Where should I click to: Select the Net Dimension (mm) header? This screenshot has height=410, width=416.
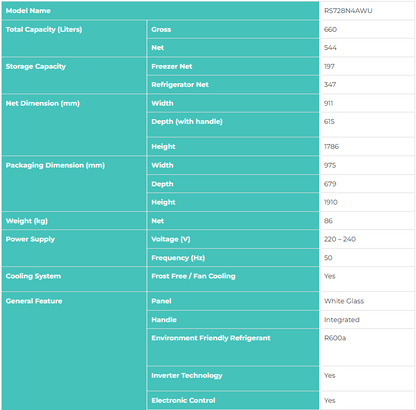pos(74,125)
